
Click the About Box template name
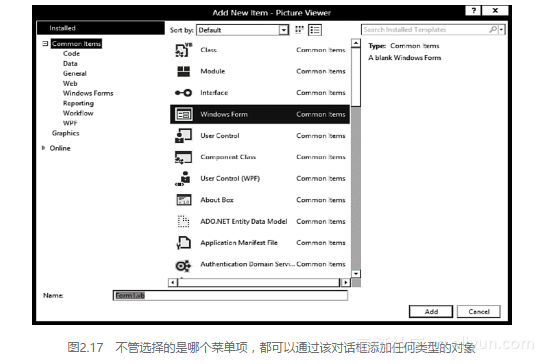217,200
